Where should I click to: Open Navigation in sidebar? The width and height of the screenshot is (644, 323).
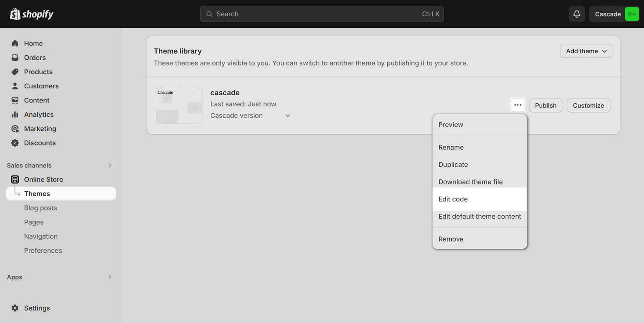(41, 236)
